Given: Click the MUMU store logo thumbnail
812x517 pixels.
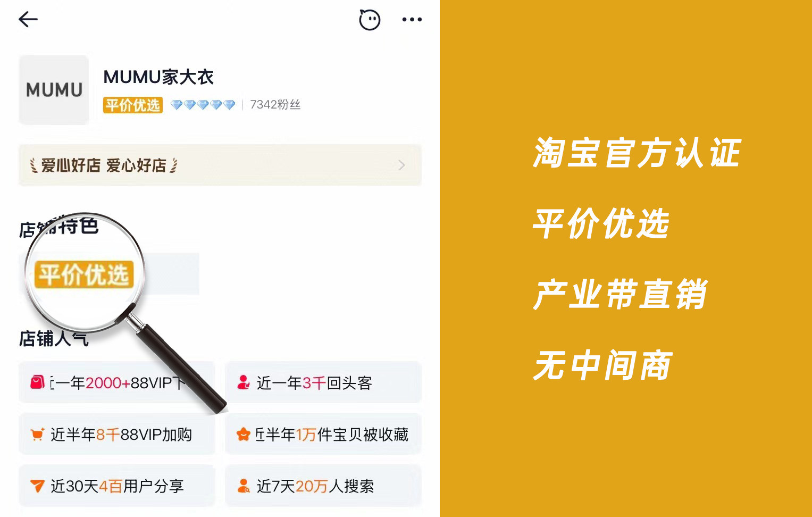Looking at the screenshot, I should (x=54, y=90).
